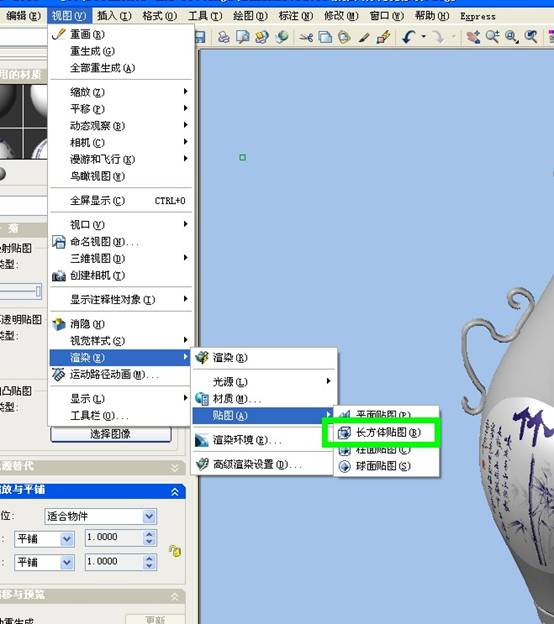Expand the 缩放(Z) submenu
The image size is (554, 624).
[120, 92]
